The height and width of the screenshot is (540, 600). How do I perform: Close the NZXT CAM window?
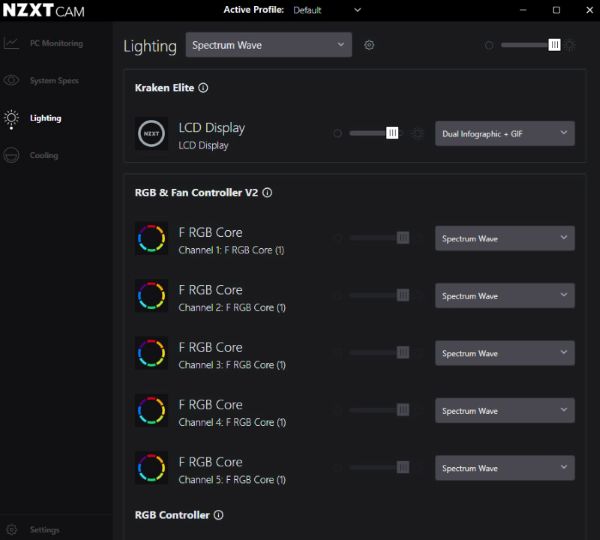point(590,10)
